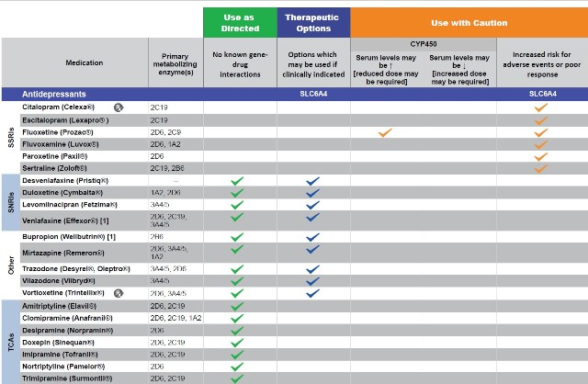Viewport: 588px width, 384px height.
Task: Select the vertical "SSRIs" group label
Action: 10,138
